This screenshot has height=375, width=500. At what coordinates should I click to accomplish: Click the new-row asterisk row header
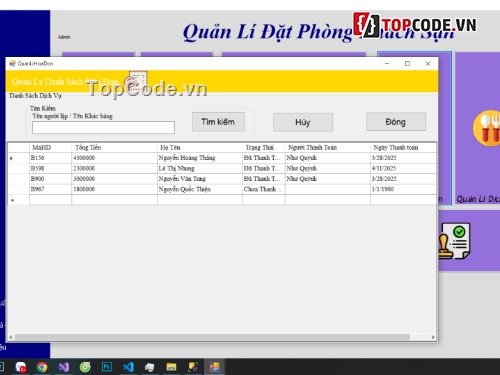point(18,200)
